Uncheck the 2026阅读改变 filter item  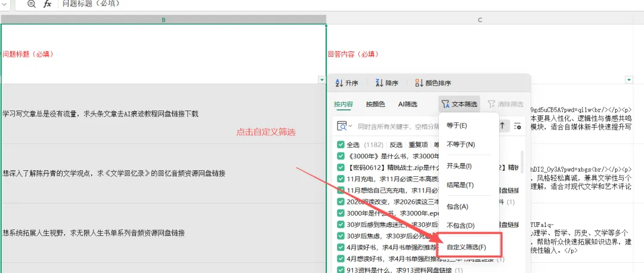[x=340, y=202]
